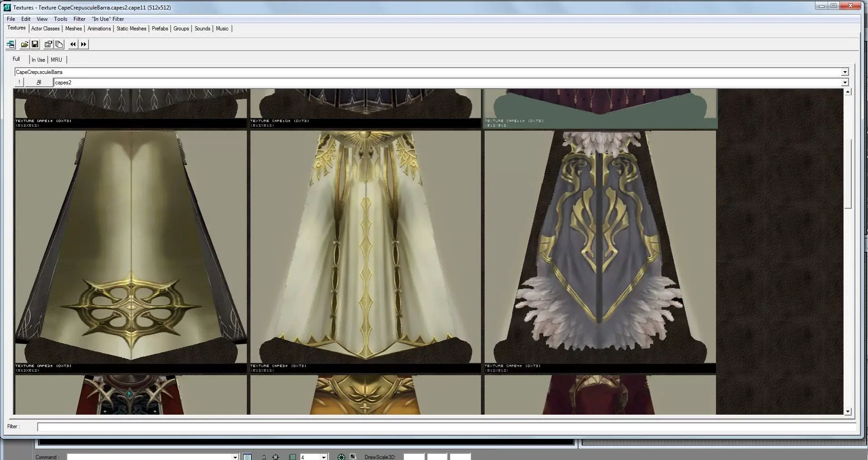Open the File menu
Viewport: 868px width, 460px height.
[x=11, y=19]
